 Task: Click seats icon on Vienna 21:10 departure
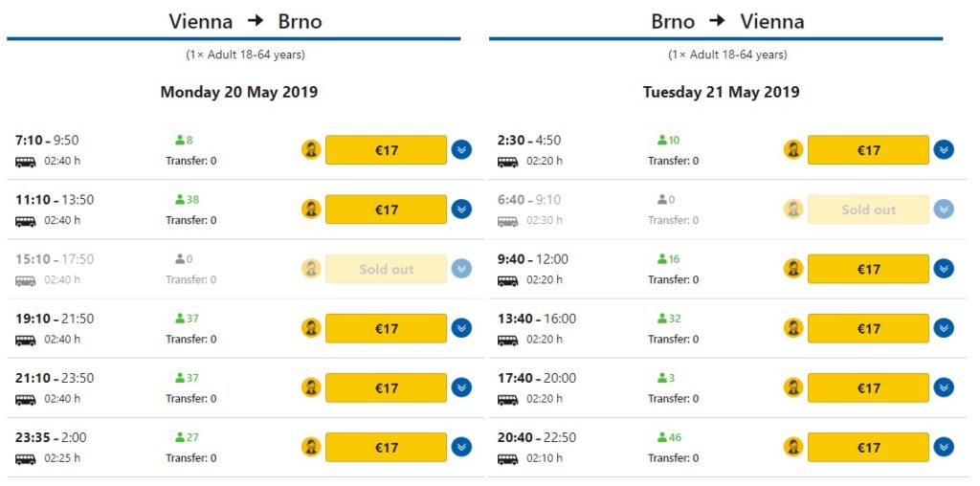click(x=179, y=378)
